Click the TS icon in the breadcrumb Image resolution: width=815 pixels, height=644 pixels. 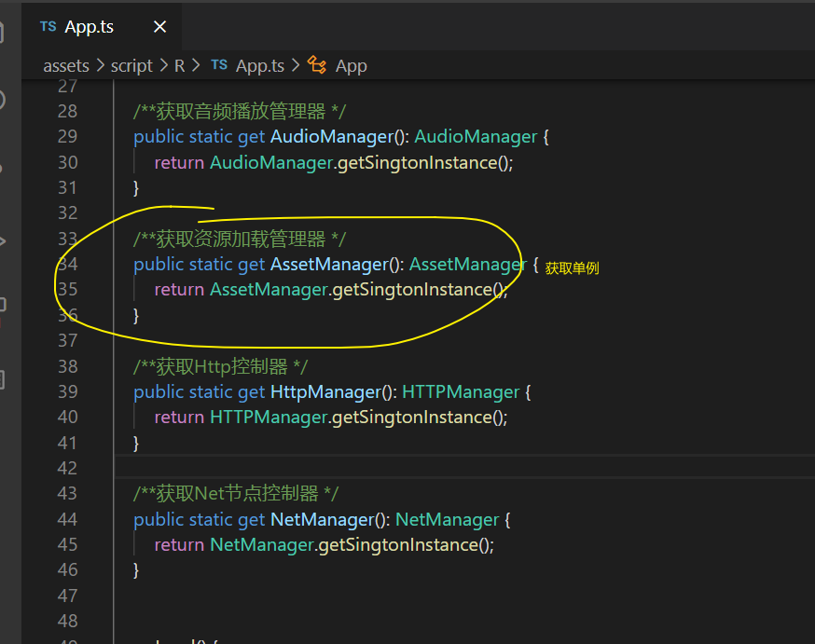219,65
